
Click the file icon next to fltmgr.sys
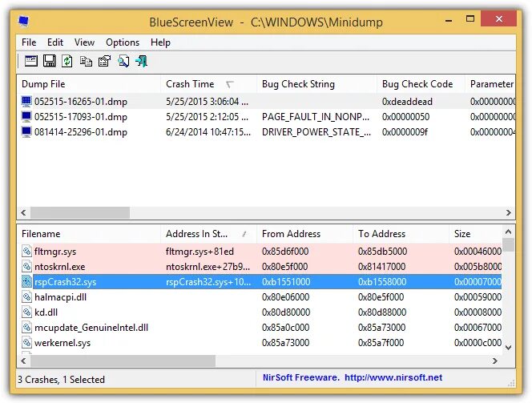(x=26, y=252)
